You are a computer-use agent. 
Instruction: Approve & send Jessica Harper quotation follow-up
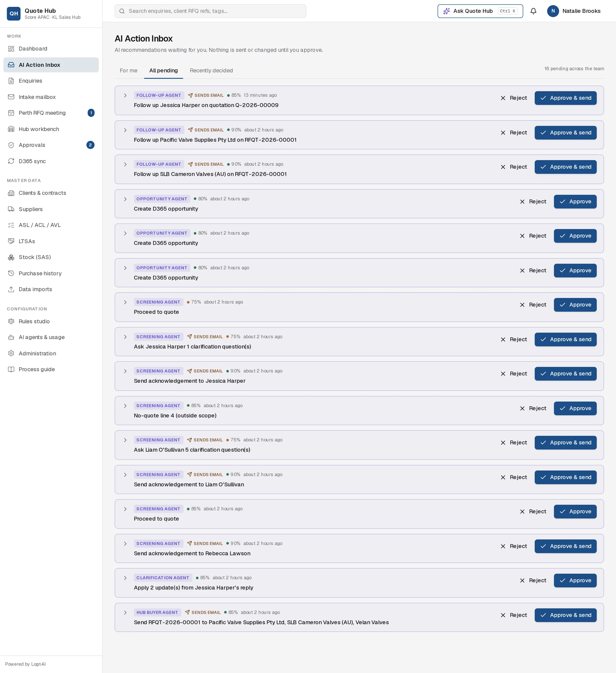click(x=565, y=98)
